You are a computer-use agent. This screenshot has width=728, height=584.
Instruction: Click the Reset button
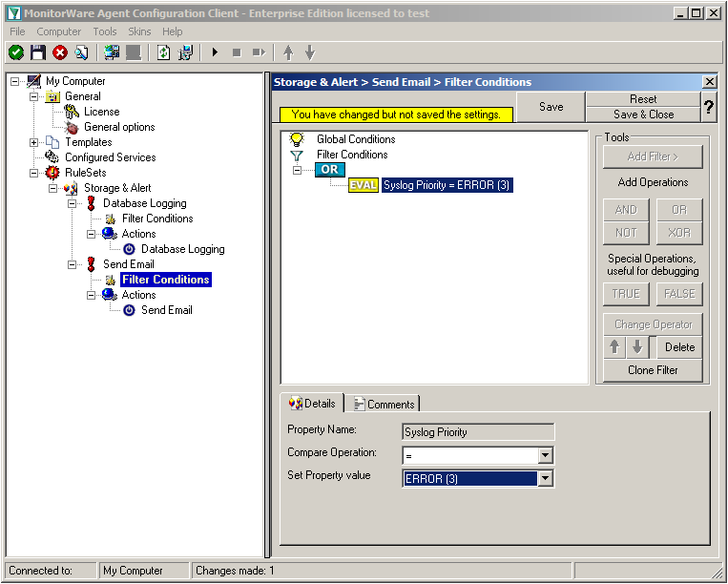pyautogui.click(x=643, y=99)
